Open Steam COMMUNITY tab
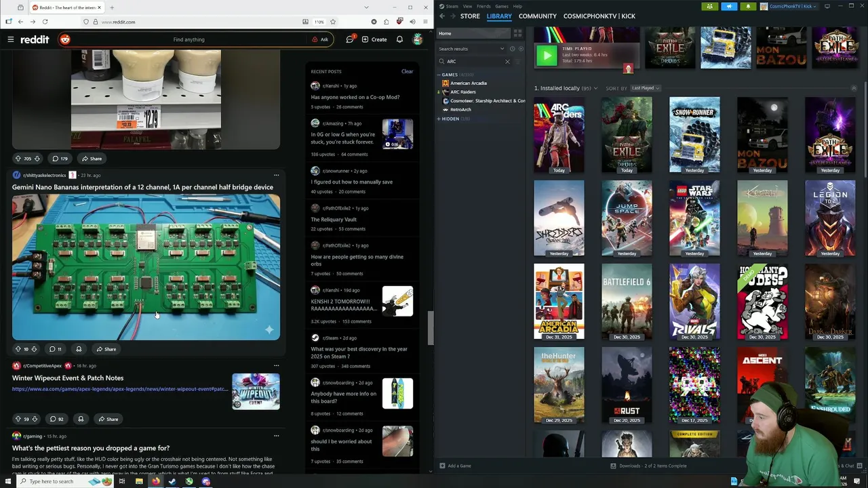Viewport: 868px width, 488px height. coord(538,16)
